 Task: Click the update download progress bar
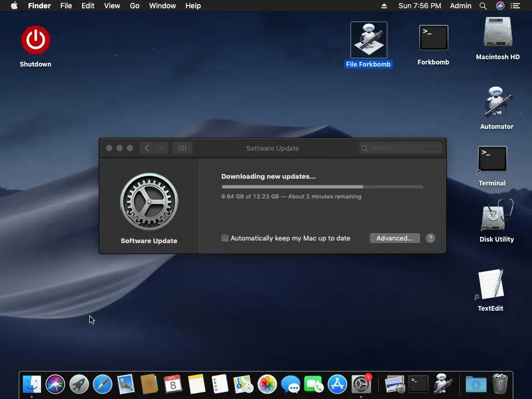[x=322, y=187]
